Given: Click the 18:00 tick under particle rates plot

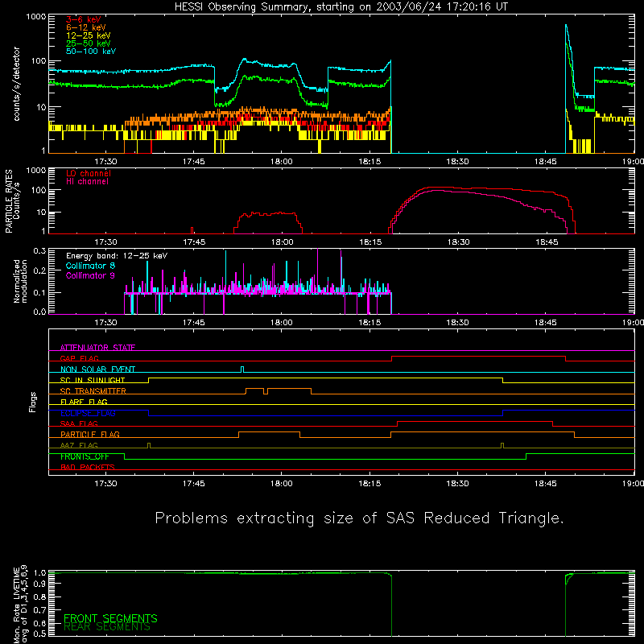Looking at the screenshot, I should pos(283,242).
